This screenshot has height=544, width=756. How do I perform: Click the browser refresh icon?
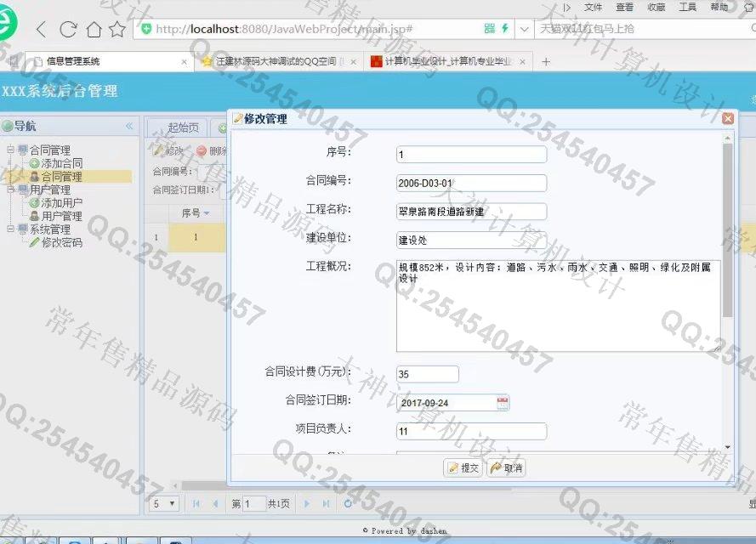68,30
